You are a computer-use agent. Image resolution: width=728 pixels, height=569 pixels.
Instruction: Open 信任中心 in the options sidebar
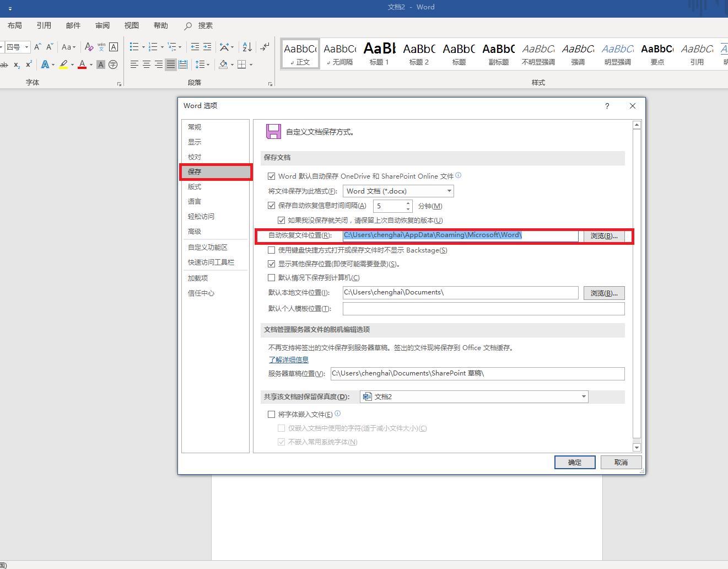coord(215,293)
